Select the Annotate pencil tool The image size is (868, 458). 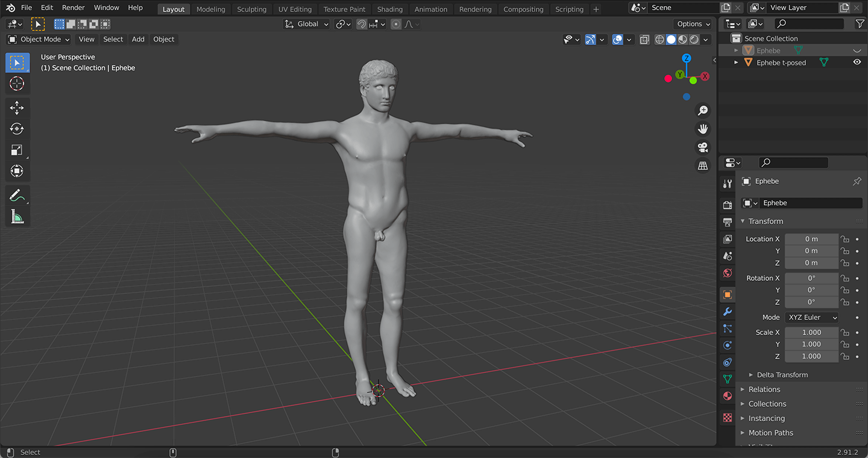pyautogui.click(x=17, y=195)
